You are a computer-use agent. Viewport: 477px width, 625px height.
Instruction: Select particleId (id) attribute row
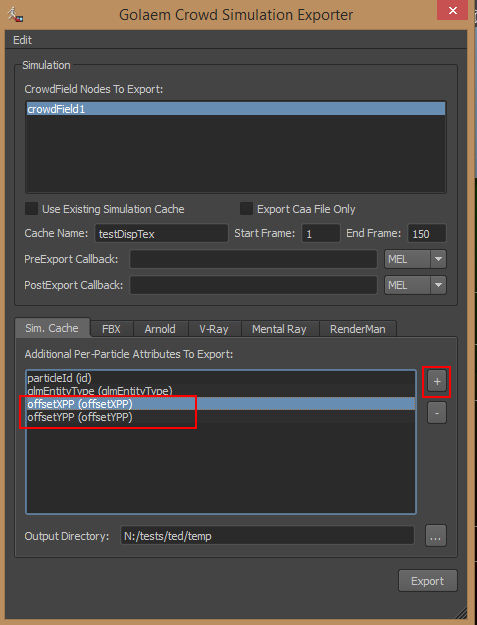click(221, 378)
